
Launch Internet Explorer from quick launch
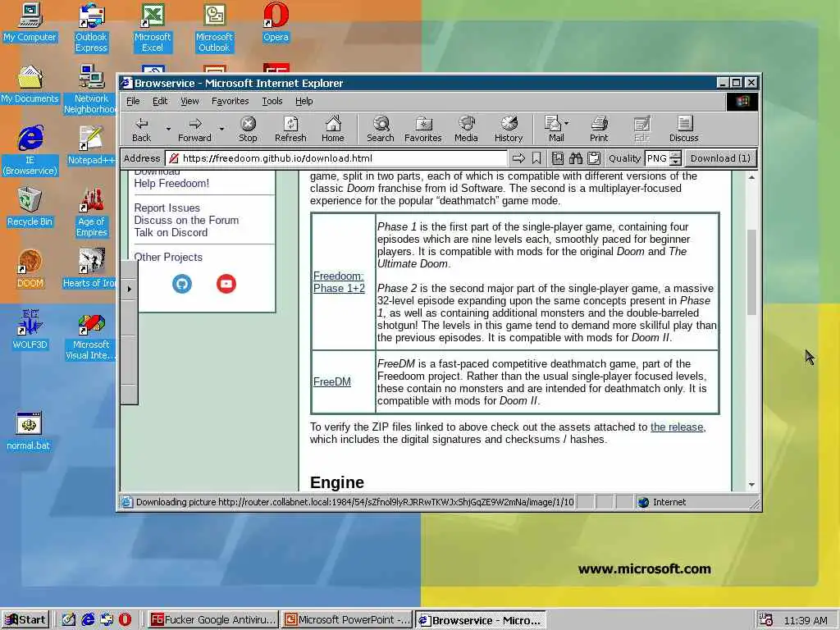88,620
